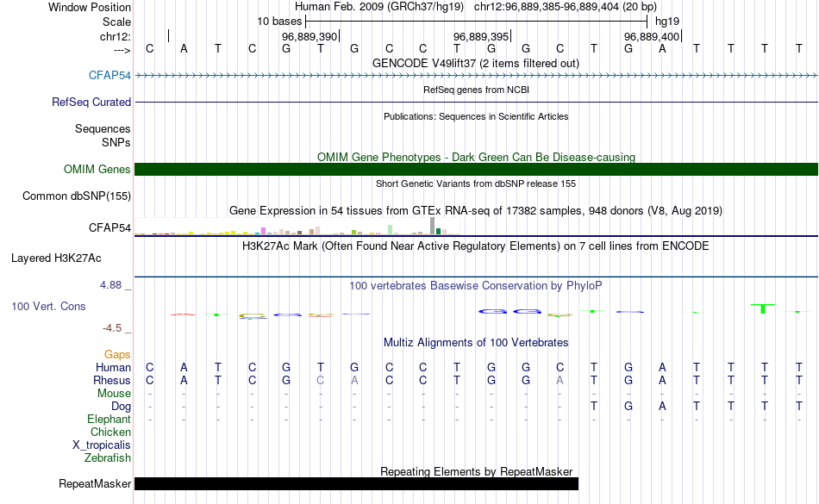Click the X_tropicalis species label
The image size is (819, 504).
point(102,445)
